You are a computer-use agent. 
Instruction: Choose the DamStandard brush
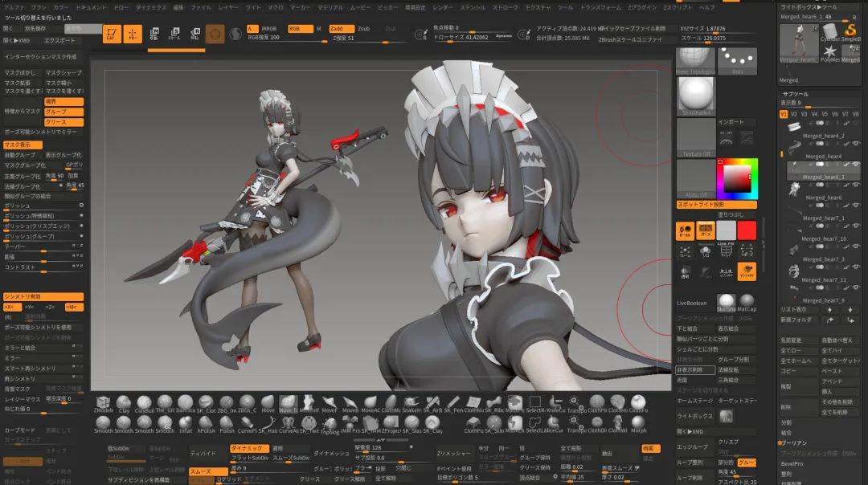(x=186, y=405)
